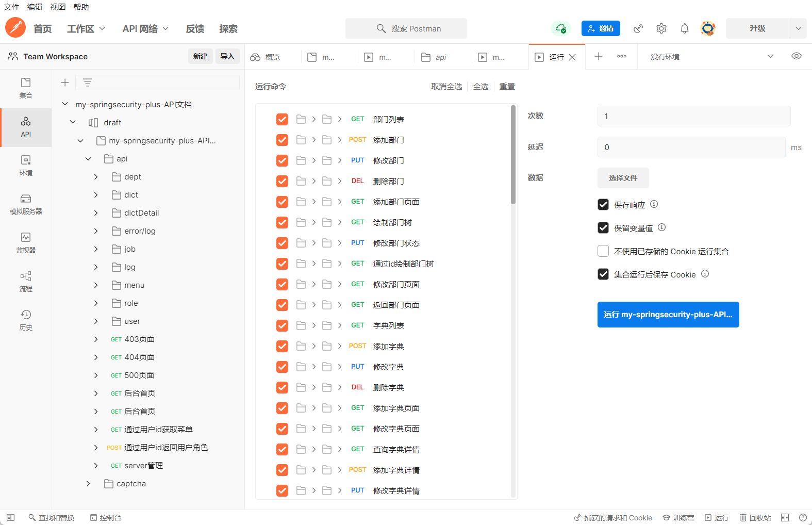Uncheck the 部门列表 request checkbox

click(x=283, y=119)
